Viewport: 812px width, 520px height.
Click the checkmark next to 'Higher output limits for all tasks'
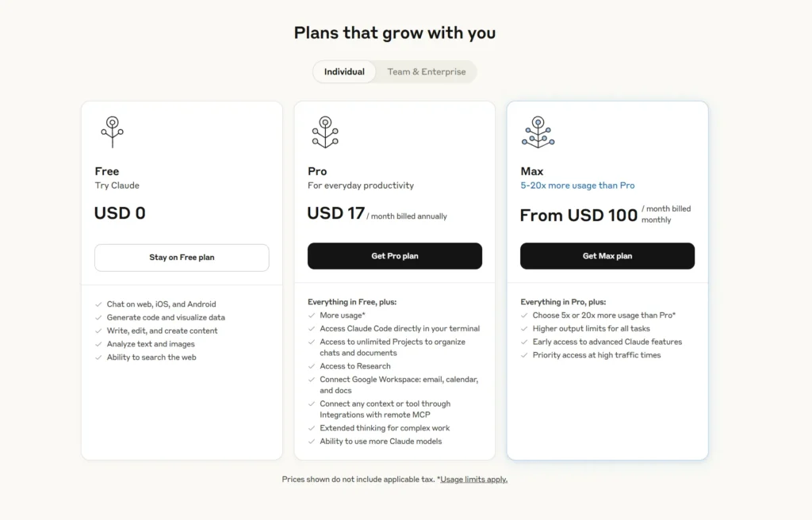(523, 328)
